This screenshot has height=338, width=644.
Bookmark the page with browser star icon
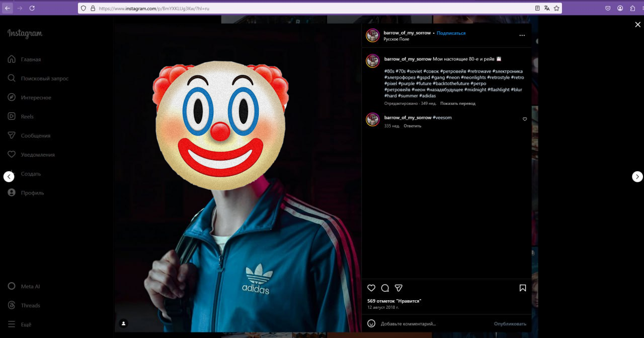[556, 8]
